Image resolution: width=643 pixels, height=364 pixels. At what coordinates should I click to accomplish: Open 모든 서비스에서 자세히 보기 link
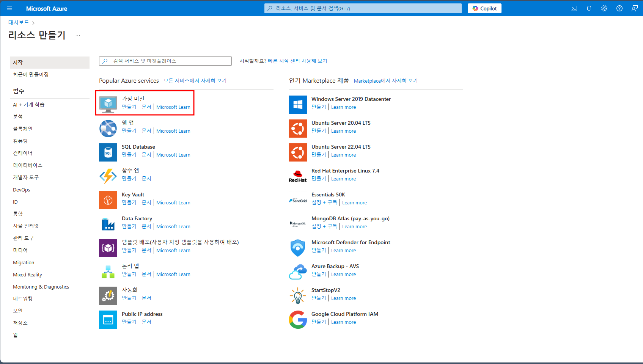click(x=195, y=81)
